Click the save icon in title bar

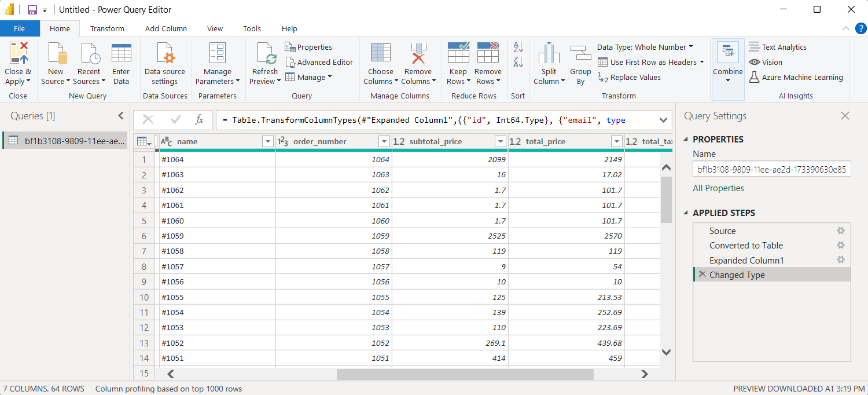tap(32, 10)
